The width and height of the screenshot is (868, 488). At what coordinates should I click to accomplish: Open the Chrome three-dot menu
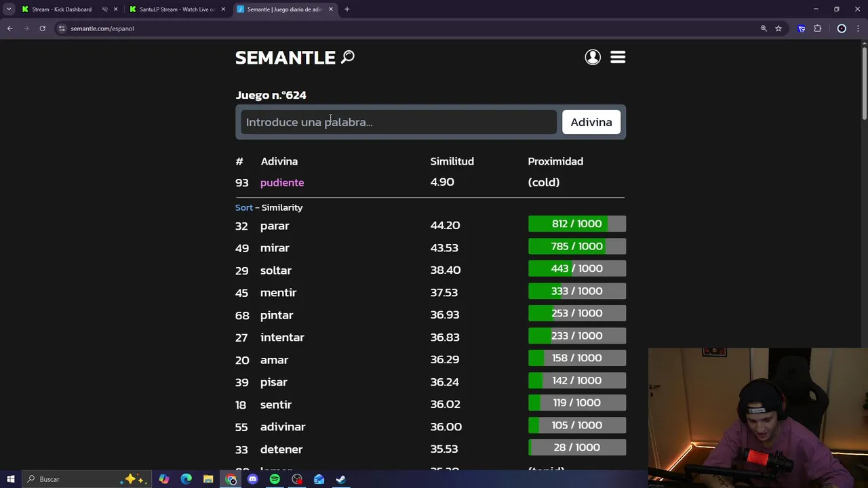coord(858,28)
